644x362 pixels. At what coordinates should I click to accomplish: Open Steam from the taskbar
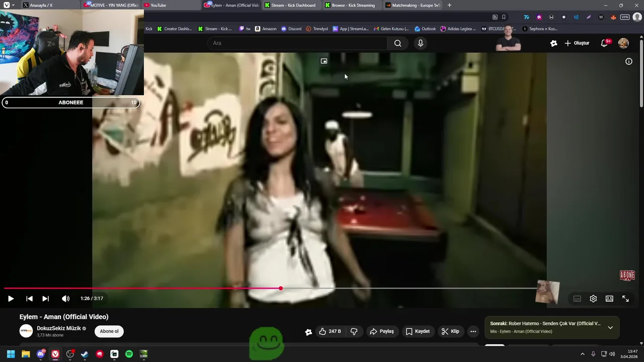[85, 354]
